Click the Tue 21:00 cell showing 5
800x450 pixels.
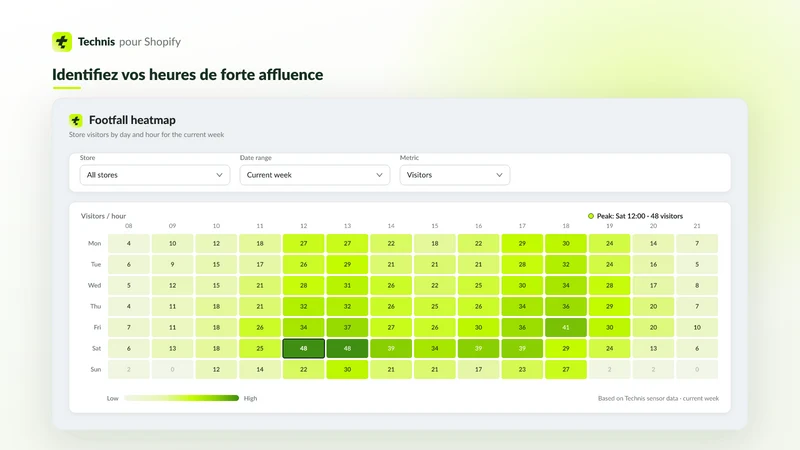[x=697, y=264]
